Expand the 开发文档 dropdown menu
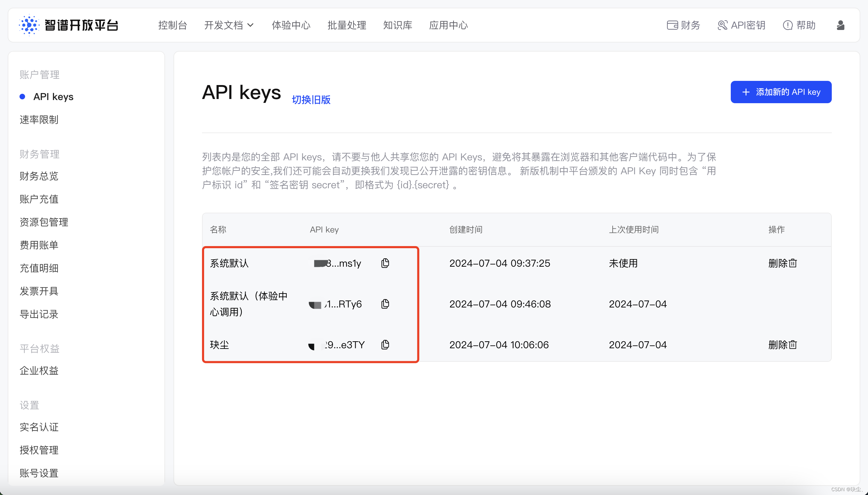The height and width of the screenshot is (495, 868). click(228, 25)
